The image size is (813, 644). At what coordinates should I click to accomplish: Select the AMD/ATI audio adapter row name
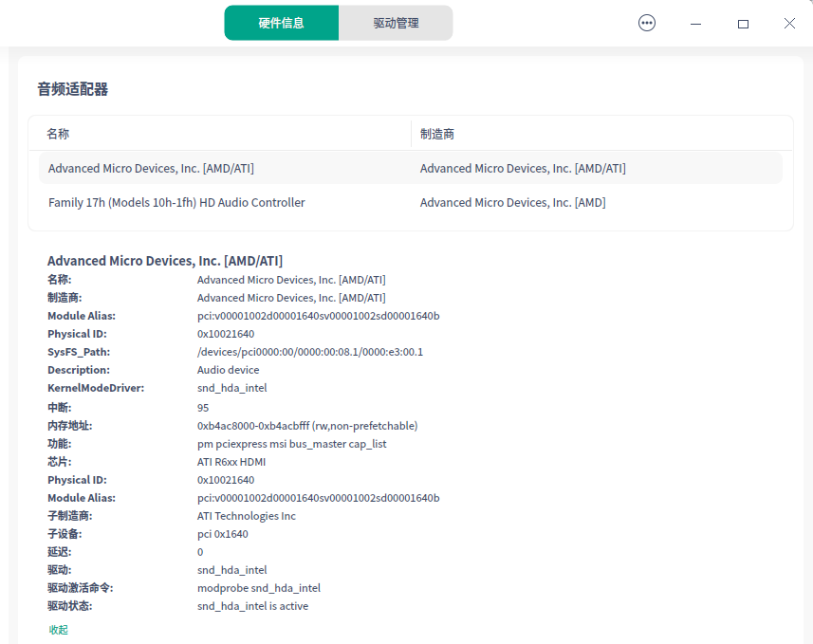tap(151, 169)
